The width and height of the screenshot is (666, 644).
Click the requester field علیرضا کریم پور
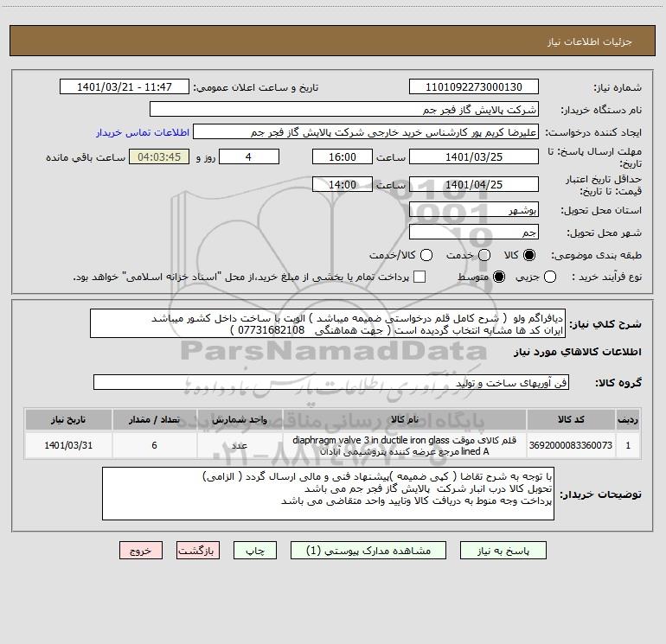pos(366,132)
